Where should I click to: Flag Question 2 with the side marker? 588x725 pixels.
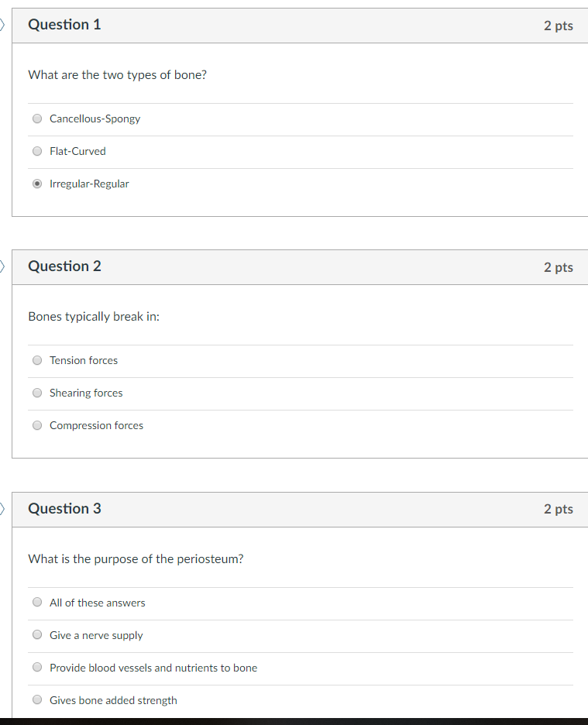[2, 266]
